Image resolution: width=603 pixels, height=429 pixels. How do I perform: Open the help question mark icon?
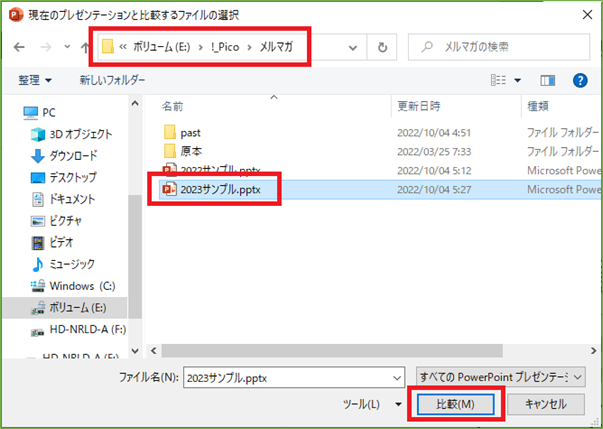pos(579,80)
